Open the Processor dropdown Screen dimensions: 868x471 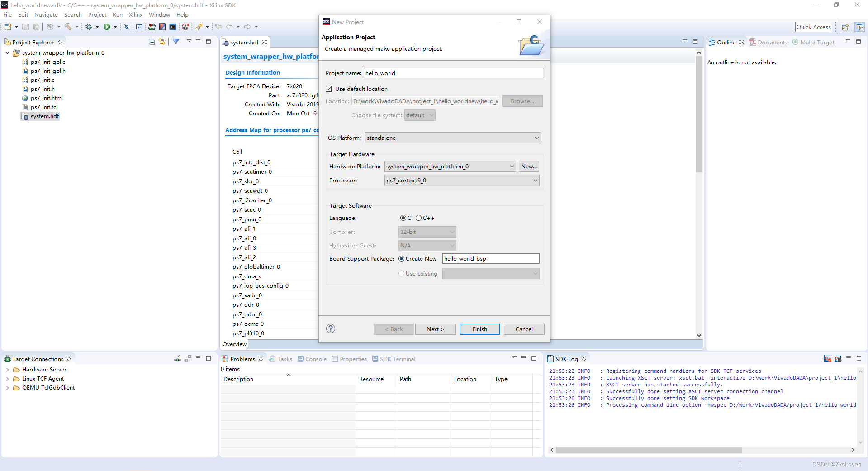(x=461, y=180)
